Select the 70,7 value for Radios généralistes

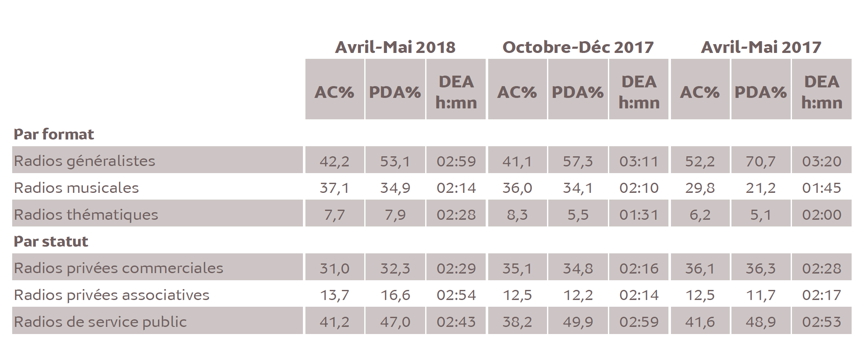pos(760,161)
